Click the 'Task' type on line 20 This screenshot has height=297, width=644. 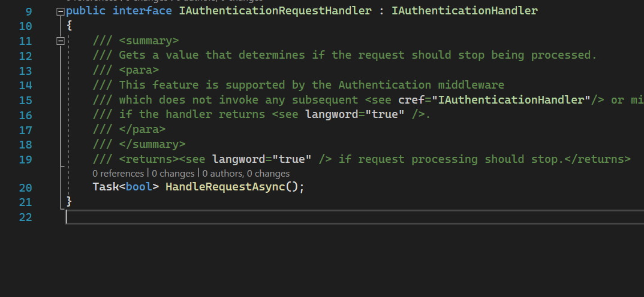pos(106,187)
